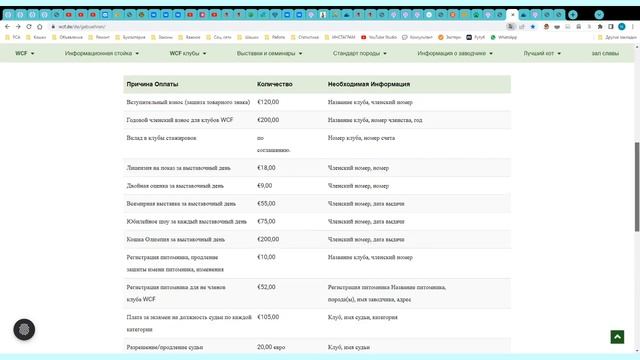640x360 pixels.
Task: Open the Chrome three-dot menu
Action: (x=633, y=27)
